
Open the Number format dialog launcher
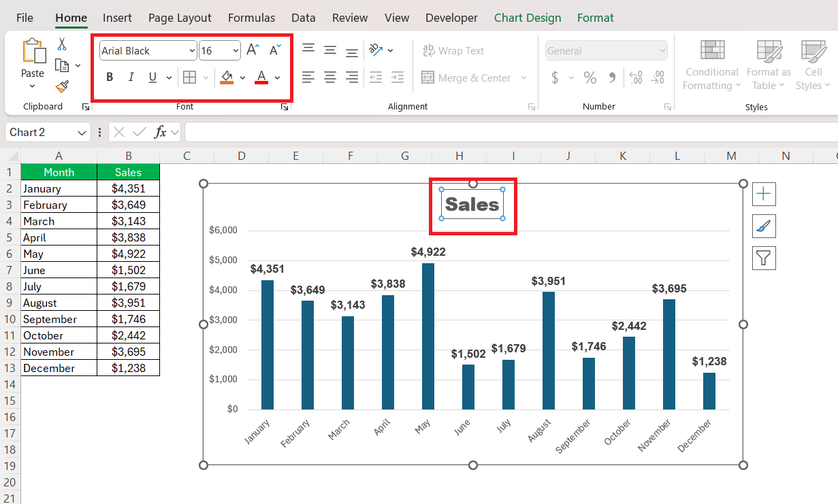(668, 107)
